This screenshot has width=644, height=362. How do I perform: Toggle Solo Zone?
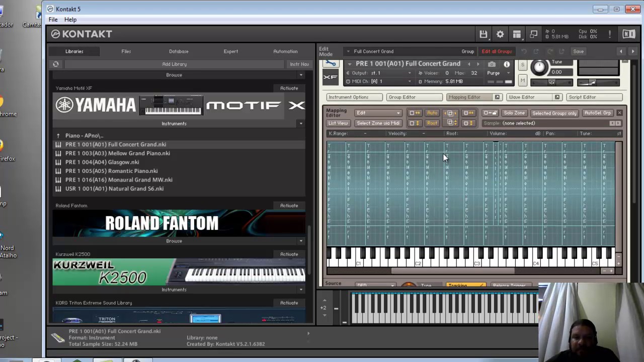(514, 113)
